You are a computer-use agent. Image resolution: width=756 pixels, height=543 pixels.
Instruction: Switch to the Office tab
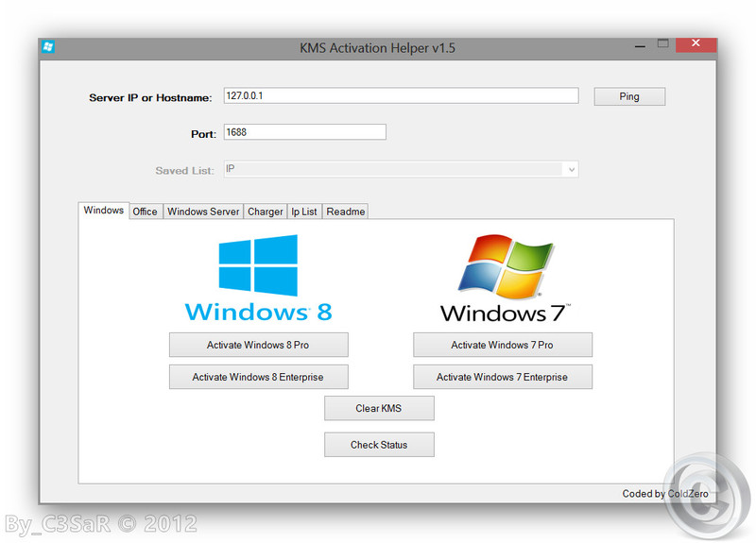(x=146, y=212)
